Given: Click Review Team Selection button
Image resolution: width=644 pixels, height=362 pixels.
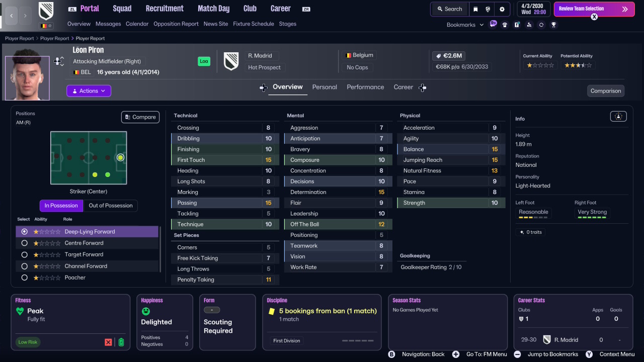Looking at the screenshot, I should [x=594, y=9].
